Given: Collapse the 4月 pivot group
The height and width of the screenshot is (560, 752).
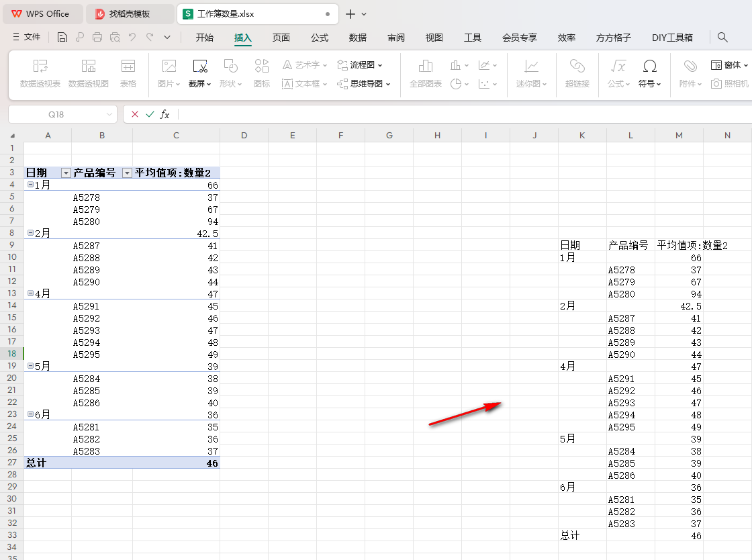Looking at the screenshot, I should pos(30,293).
